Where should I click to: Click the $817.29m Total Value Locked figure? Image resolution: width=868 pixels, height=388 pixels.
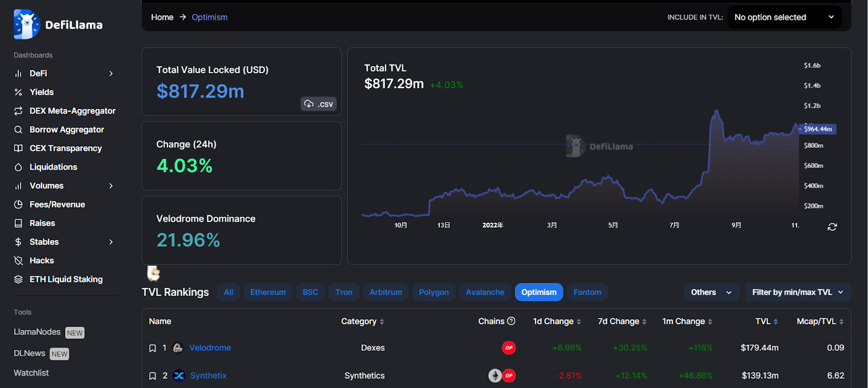point(200,91)
